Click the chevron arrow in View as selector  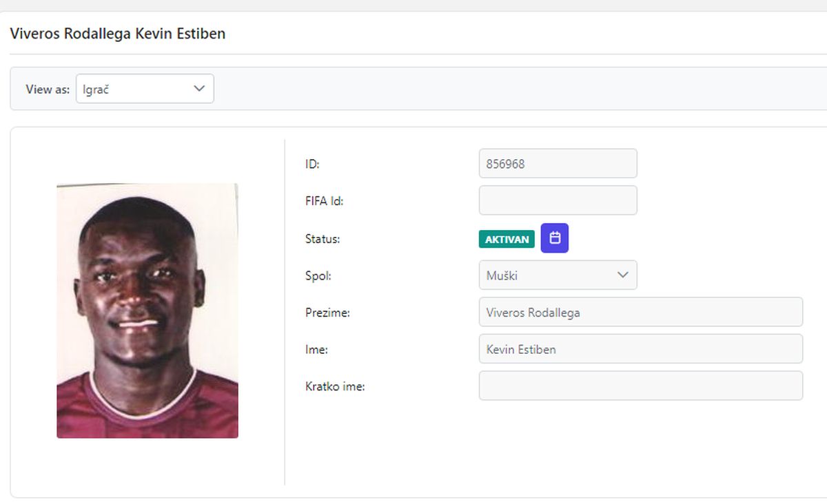pyautogui.click(x=199, y=89)
